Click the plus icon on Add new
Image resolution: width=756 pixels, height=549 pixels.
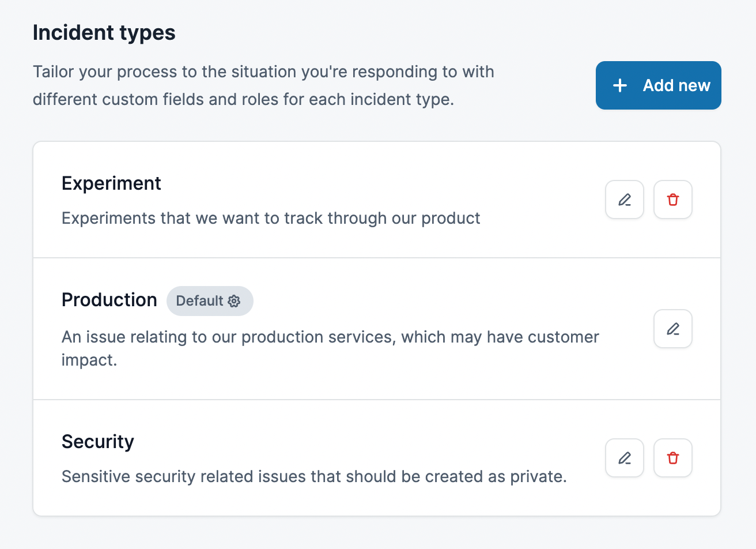tap(620, 85)
